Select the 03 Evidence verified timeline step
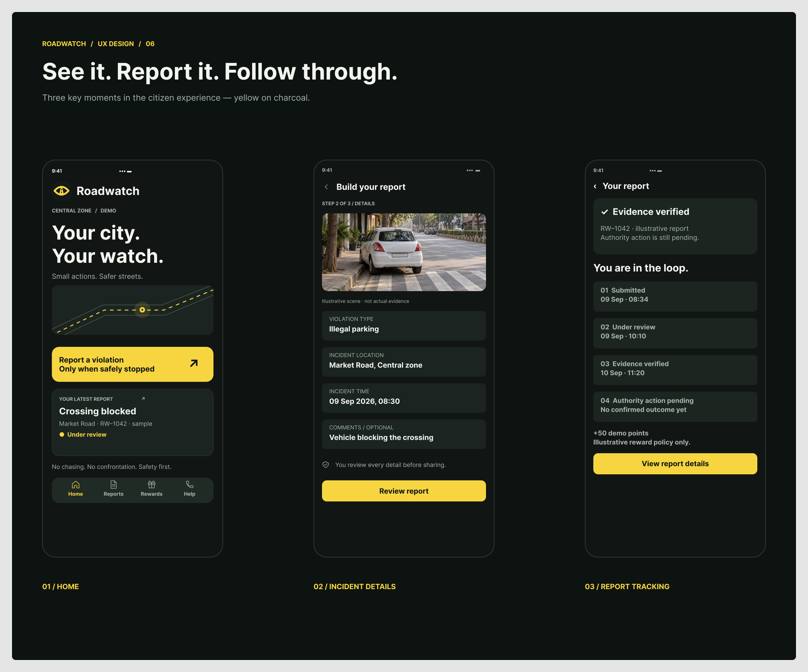The width and height of the screenshot is (808, 672). coord(675,370)
